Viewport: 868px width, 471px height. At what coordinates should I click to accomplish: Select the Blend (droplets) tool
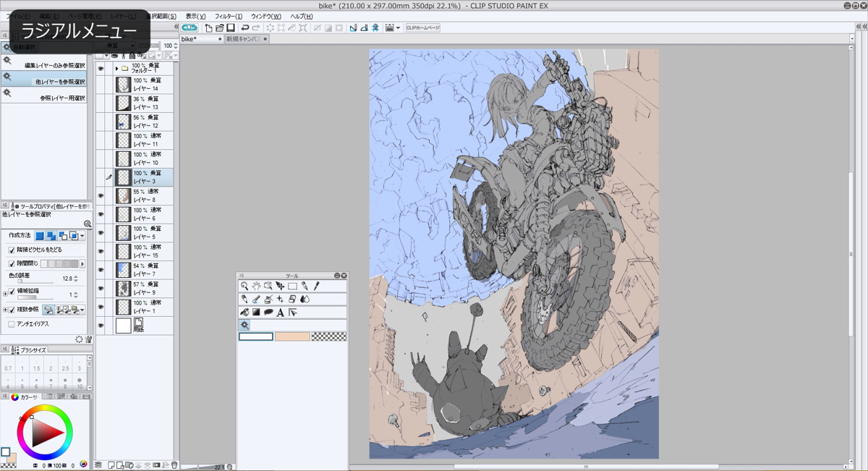[304, 300]
